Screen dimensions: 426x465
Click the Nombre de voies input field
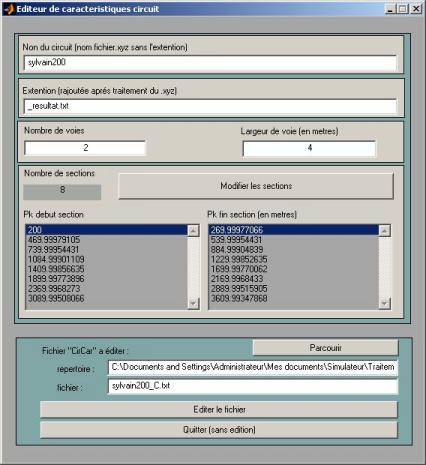pyautogui.click(x=85, y=148)
